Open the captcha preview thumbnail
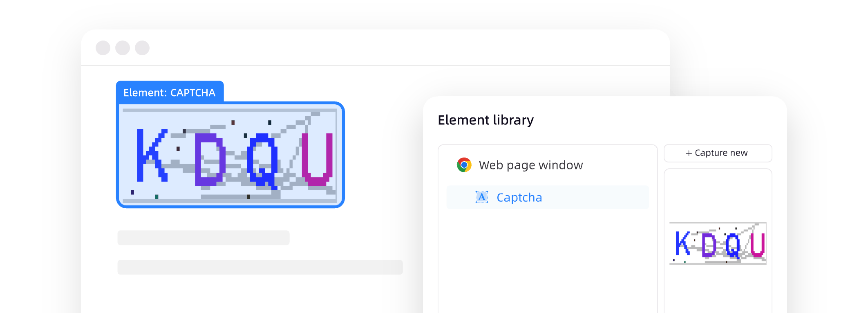 click(718, 244)
